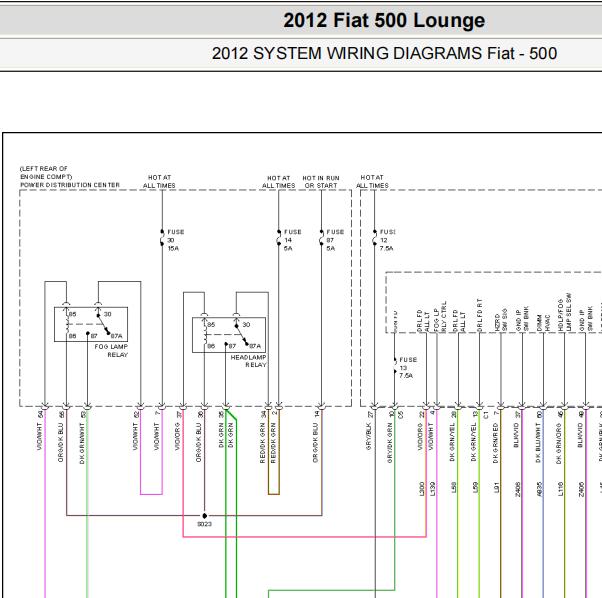Select the 'S023' splice label
602x598 pixels.
tap(204, 524)
